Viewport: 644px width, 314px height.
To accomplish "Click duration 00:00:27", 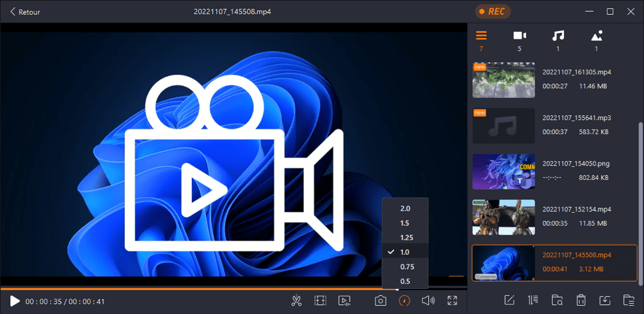I will 554,86.
